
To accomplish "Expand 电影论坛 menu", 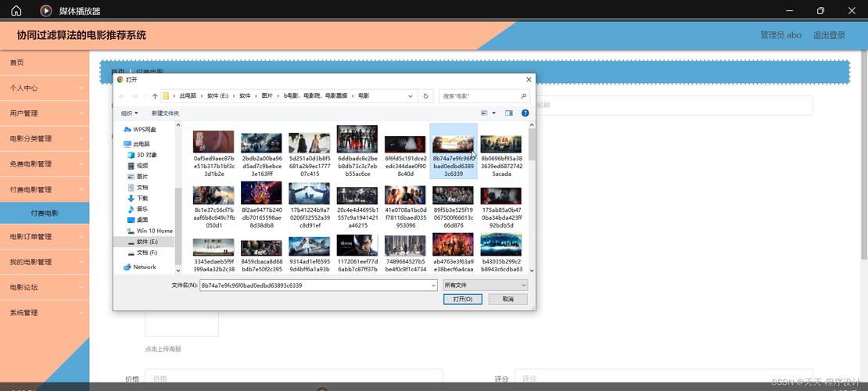I will 45,288.
